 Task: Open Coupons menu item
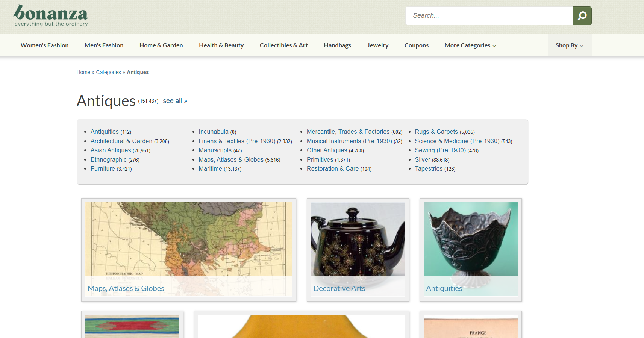click(417, 45)
